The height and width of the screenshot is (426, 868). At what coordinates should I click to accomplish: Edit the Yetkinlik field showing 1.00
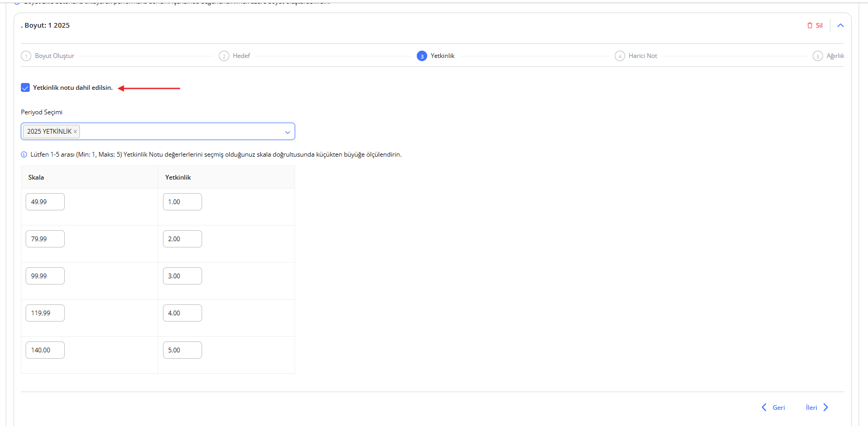[x=182, y=202]
